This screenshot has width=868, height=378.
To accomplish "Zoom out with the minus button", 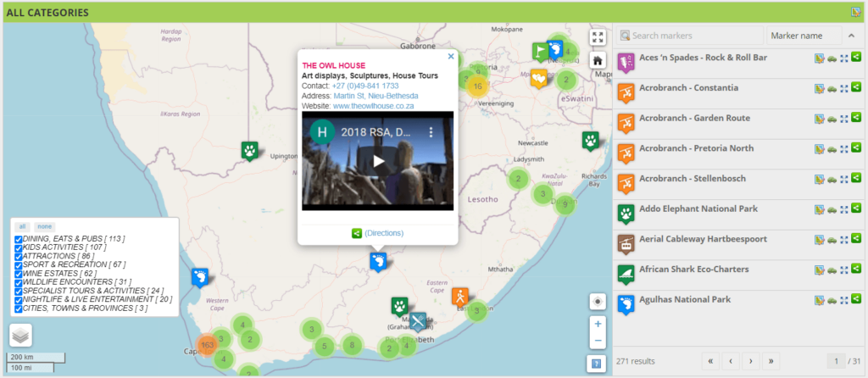I will 598,341.
